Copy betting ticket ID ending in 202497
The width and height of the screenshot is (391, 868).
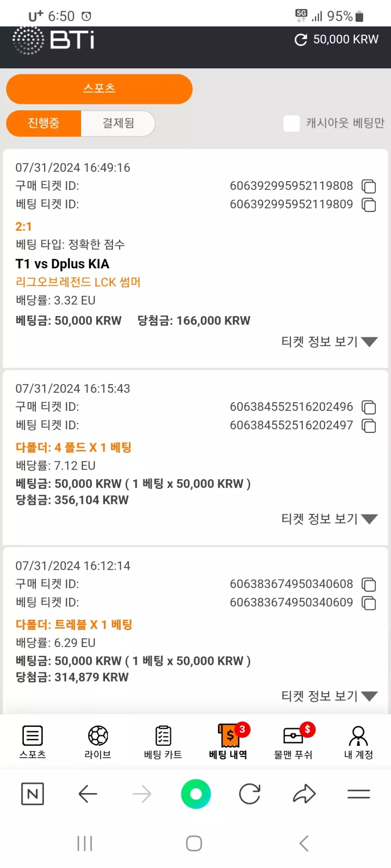tap(369, 425)
